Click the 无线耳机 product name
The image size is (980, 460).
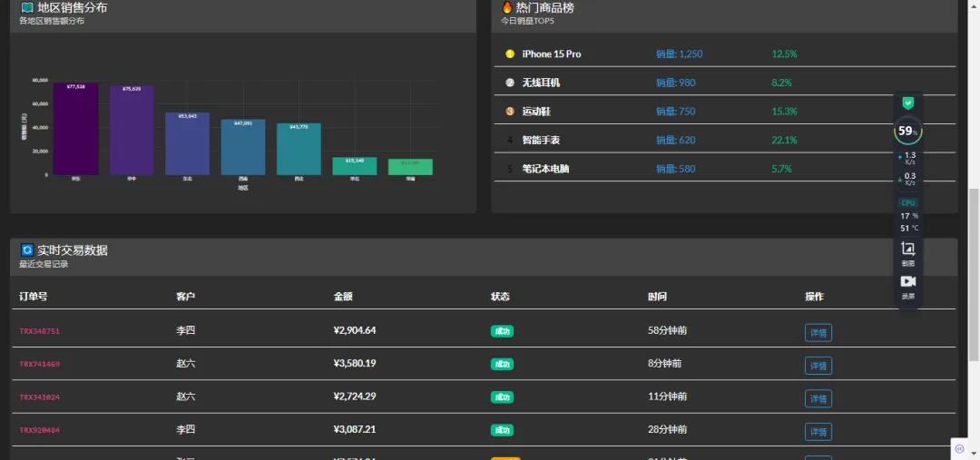pyautogui.click(x=541, y=83)
